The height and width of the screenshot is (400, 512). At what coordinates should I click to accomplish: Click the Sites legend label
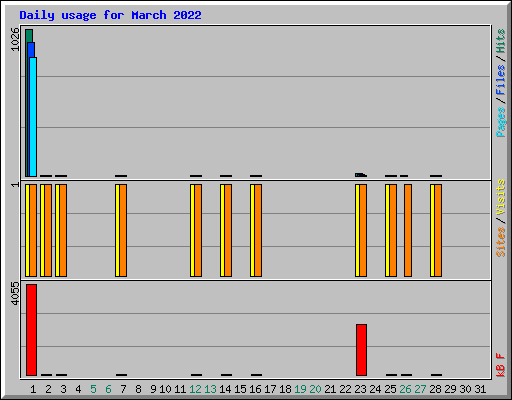tap(501, 242)
